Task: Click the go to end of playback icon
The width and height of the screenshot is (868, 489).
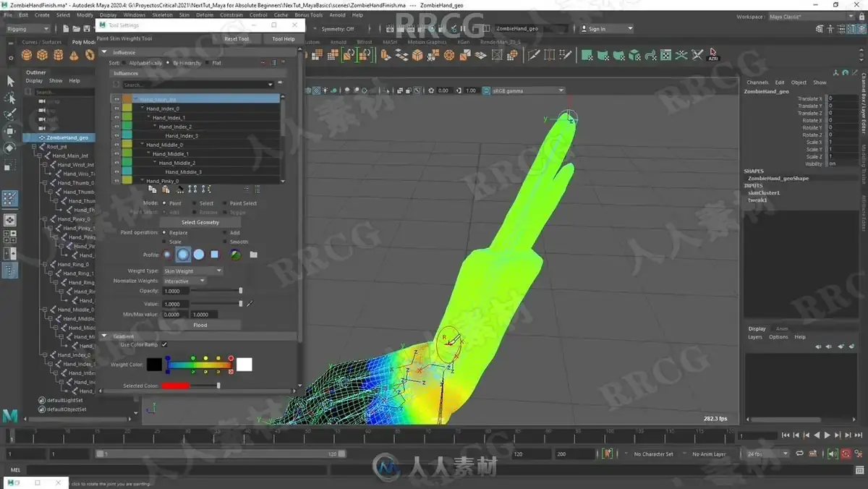Action: [857, 435]
